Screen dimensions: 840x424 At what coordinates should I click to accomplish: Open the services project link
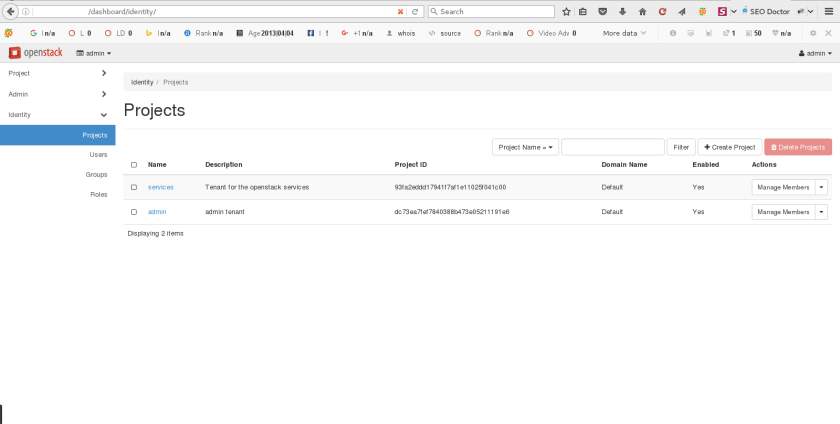pyautogui.click(x=161, y=187)
